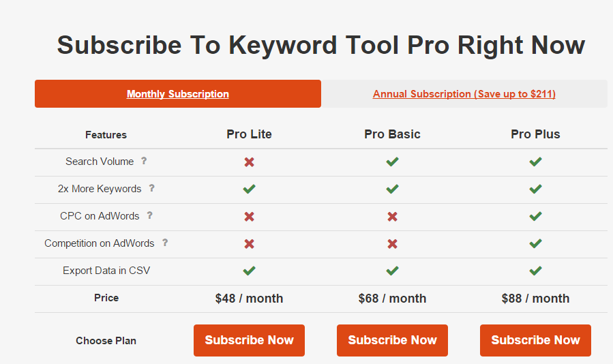
Task: Hit Subscribe Now for the Pro Plus plan
Action: pos(535,340)
